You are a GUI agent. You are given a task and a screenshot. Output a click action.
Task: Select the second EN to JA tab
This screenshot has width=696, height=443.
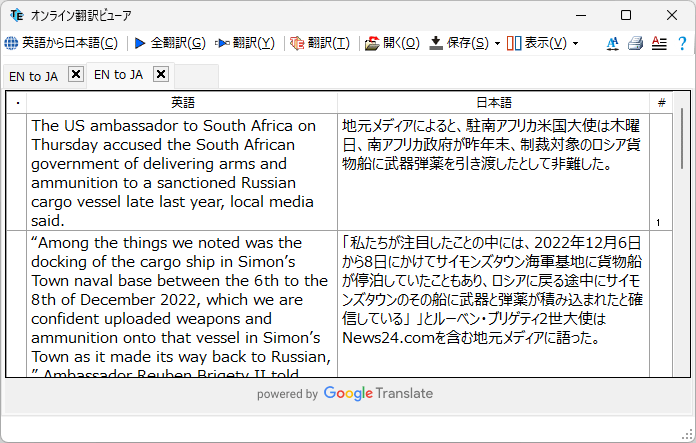[x=118, y=75]
